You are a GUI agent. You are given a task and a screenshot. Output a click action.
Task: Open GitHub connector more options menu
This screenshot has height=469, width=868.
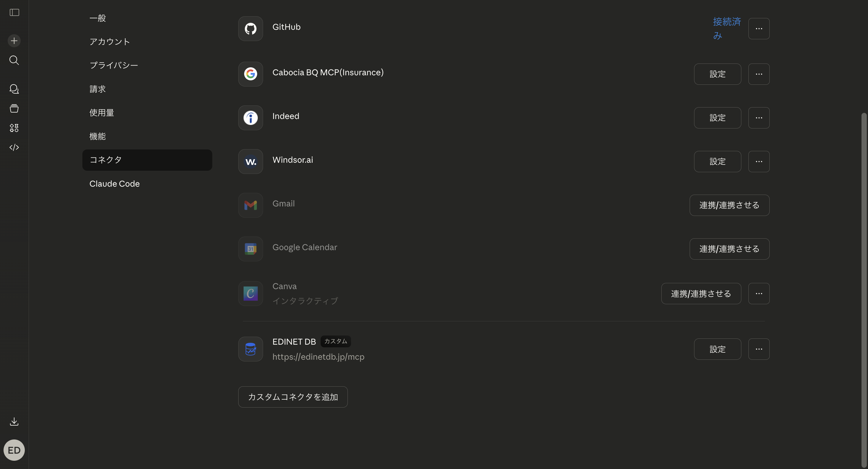pyautogui.click(x=758, y=29)
